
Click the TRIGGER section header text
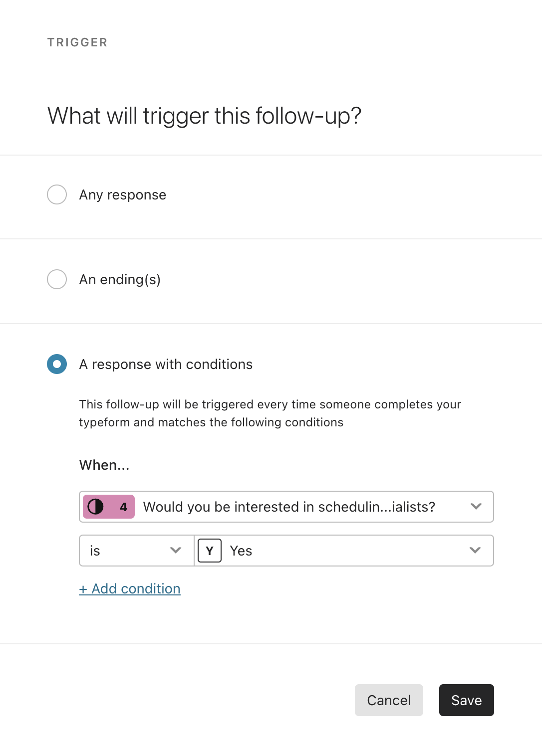[77, 42]
